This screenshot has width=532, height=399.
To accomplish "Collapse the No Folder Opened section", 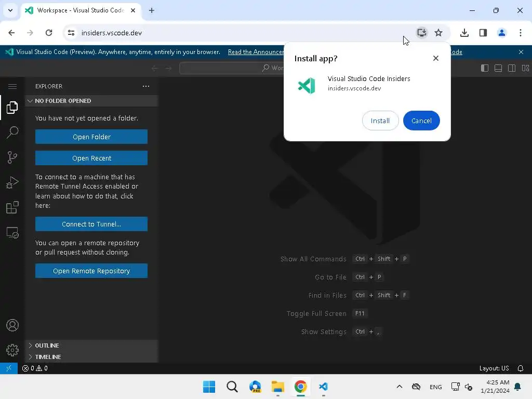I will tap(91, 101).
